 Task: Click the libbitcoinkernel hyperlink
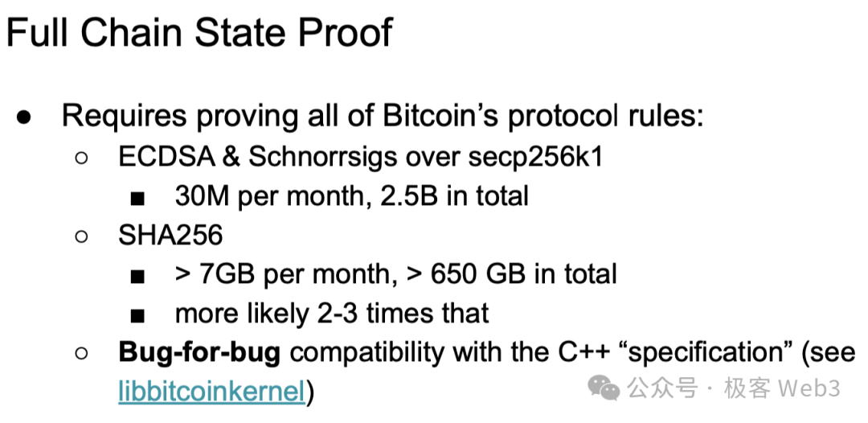point(211,392)
